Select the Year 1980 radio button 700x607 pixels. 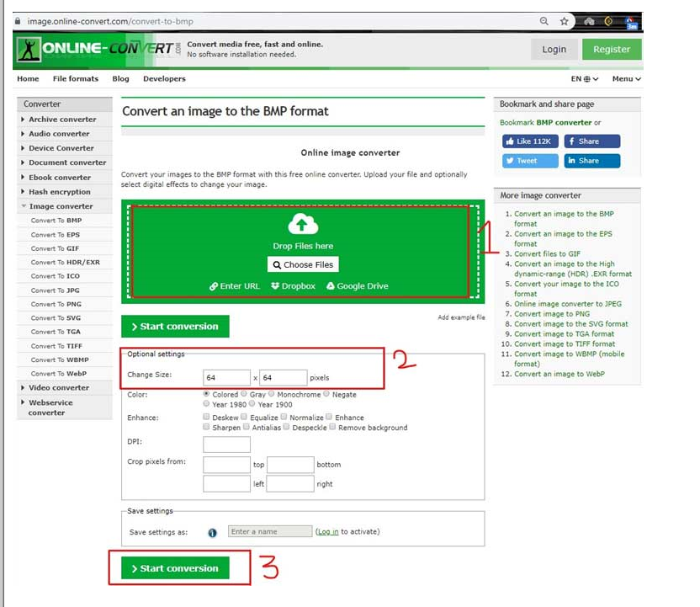(x=206, y=404)
